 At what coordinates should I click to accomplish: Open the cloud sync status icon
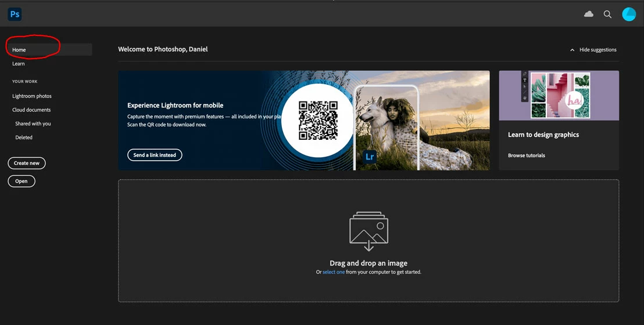(x=589, y=15)
